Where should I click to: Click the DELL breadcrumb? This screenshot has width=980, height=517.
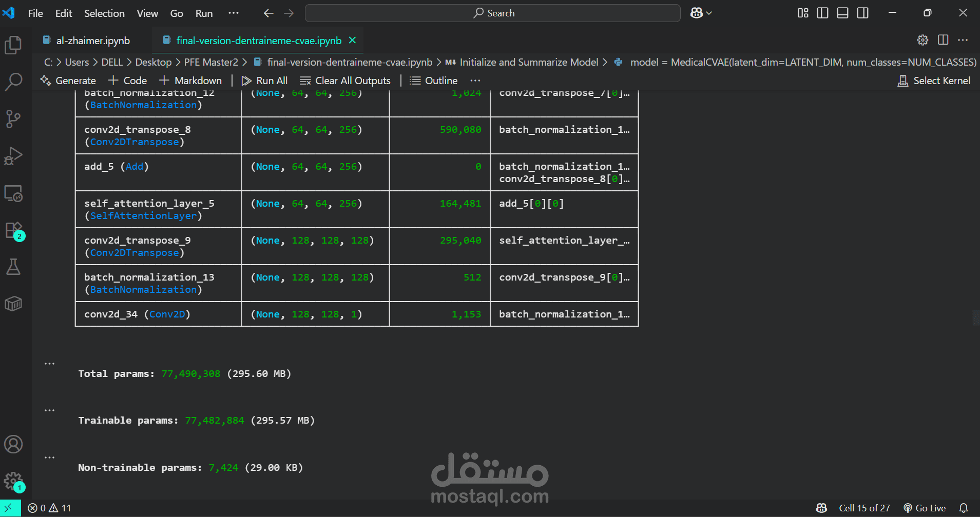[x=112, y=62]
